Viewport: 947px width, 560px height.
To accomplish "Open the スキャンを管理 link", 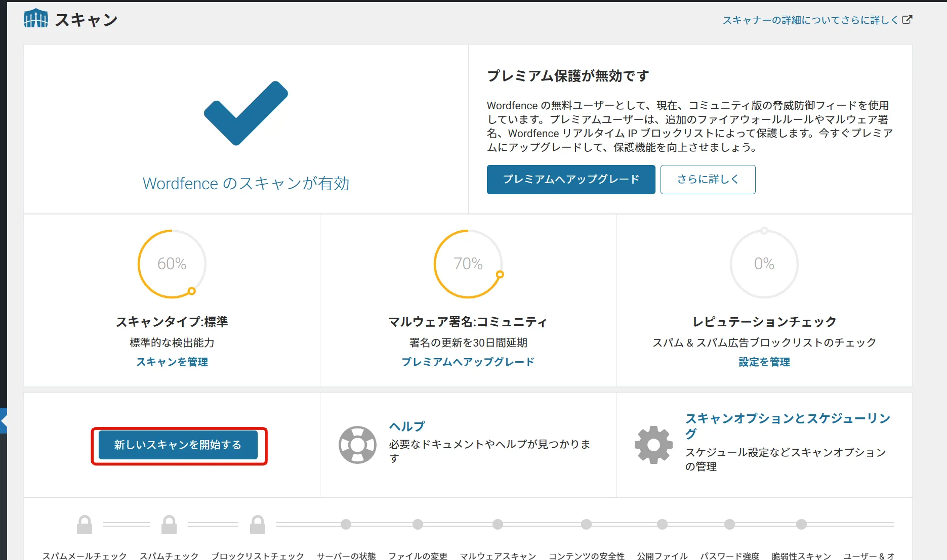I will (172, 362).
